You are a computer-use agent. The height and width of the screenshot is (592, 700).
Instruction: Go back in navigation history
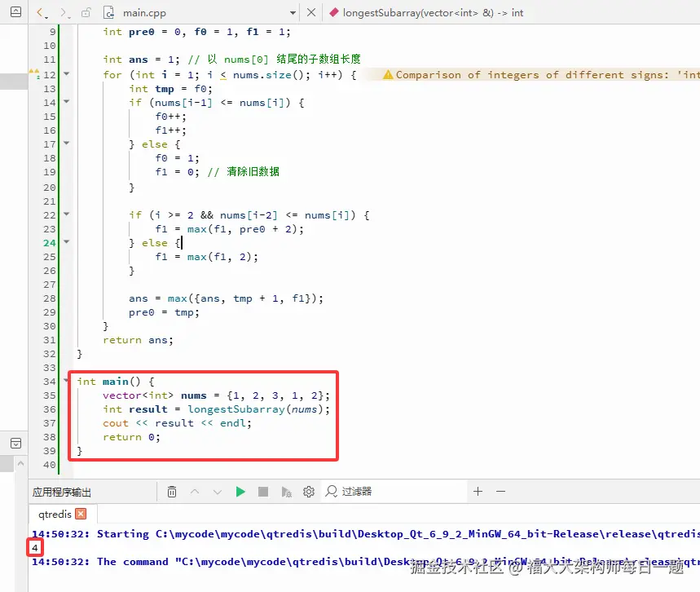pyautogui.click(x=41, y=13)
